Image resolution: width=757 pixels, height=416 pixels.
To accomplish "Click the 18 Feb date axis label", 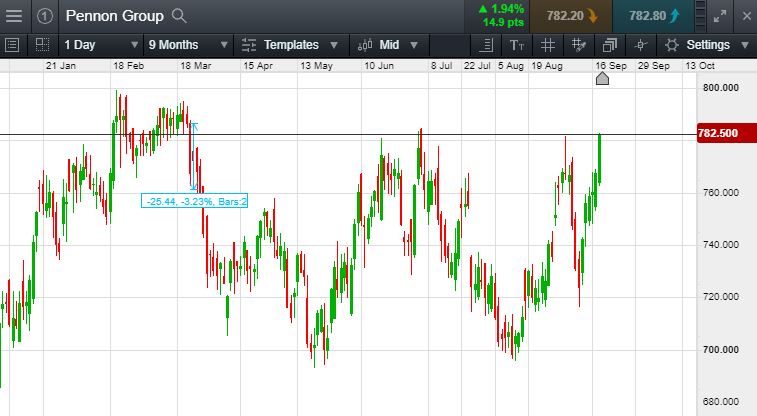I will point(128,66).
